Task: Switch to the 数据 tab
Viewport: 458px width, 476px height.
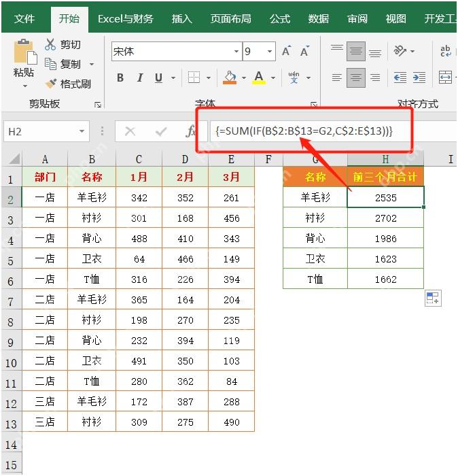Action: coord(319,19)
